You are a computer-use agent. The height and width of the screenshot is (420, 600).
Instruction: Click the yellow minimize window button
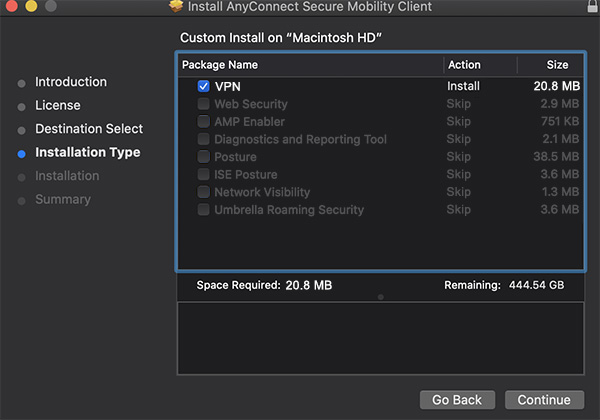click(29, 7)
